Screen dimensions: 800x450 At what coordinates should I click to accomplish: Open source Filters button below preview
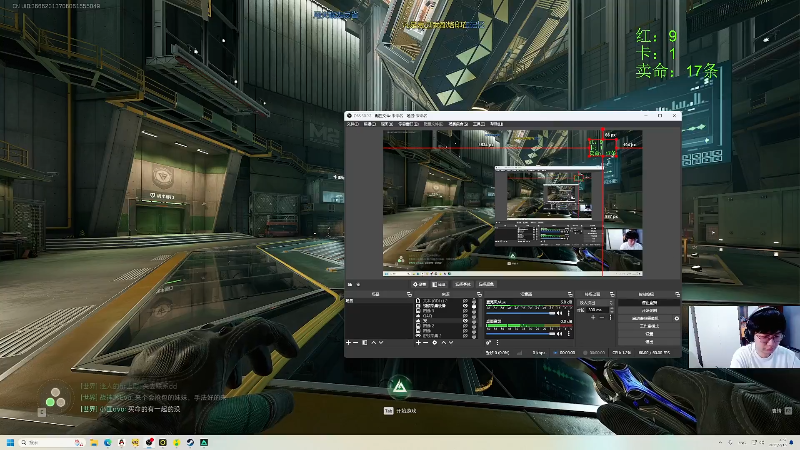[439, 284]
